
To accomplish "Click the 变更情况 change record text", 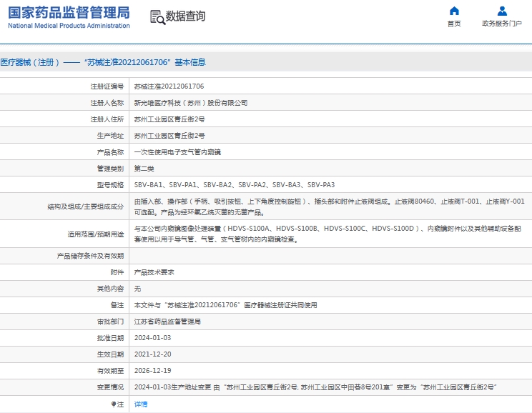I will 315,387.
